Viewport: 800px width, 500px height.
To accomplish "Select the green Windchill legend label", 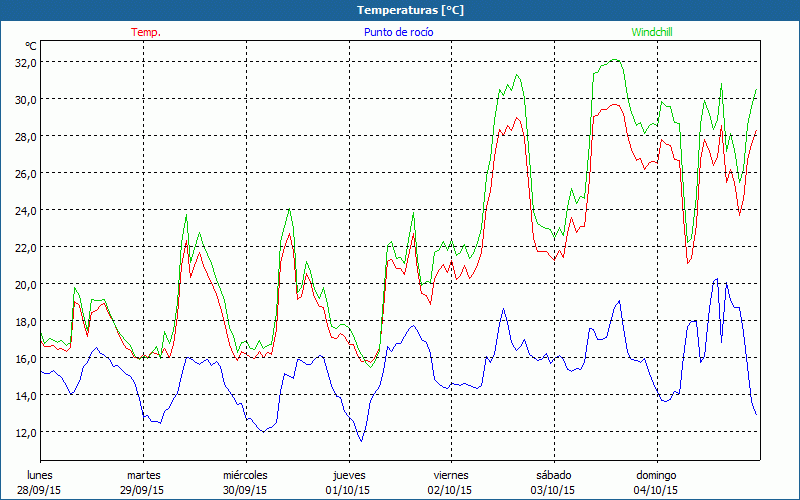I will (651, 32).
